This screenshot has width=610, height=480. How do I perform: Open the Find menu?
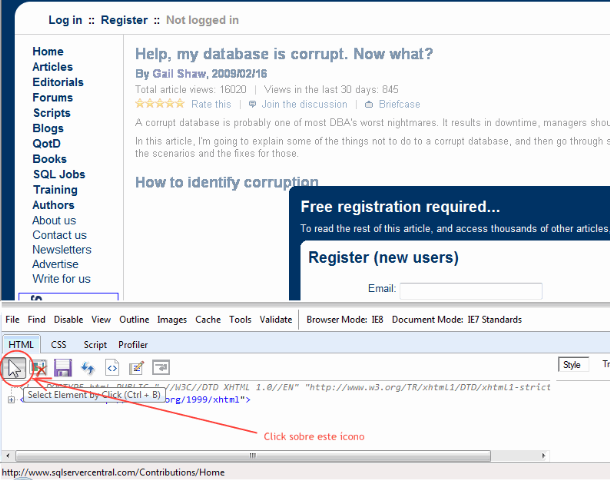coord(36,319)
